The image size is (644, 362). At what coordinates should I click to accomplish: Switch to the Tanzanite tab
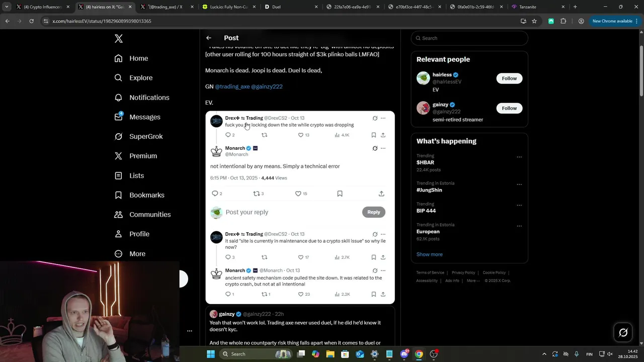click(x=538, y=7)
